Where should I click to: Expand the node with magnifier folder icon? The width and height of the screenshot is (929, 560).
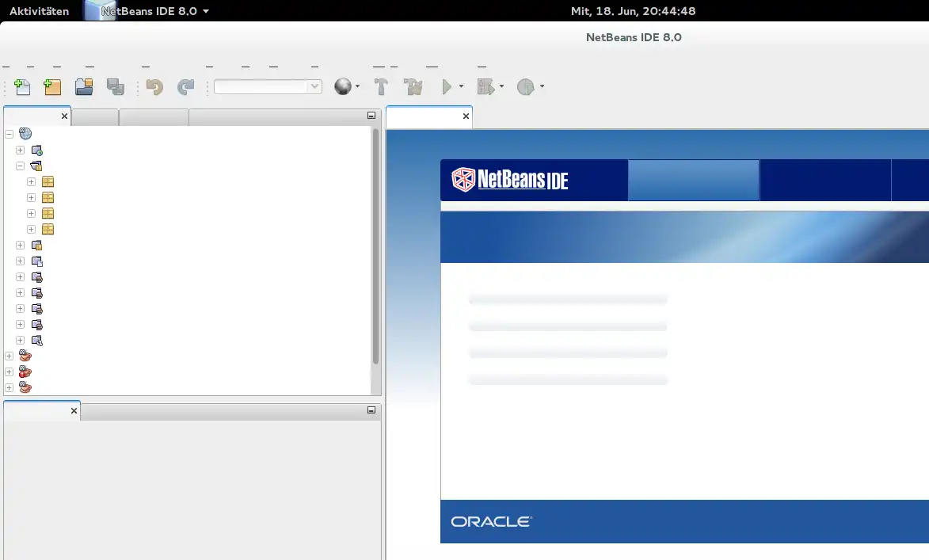pos(20,341)
